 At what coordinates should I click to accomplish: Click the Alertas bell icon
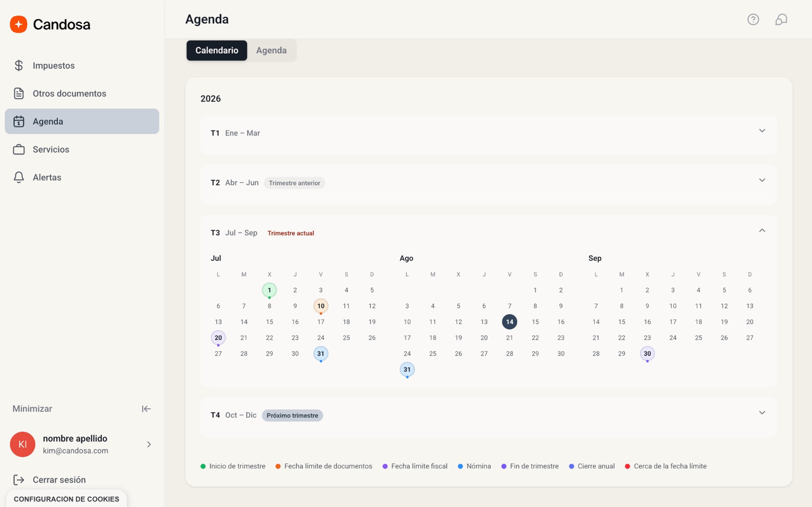[x=19, y=177]
